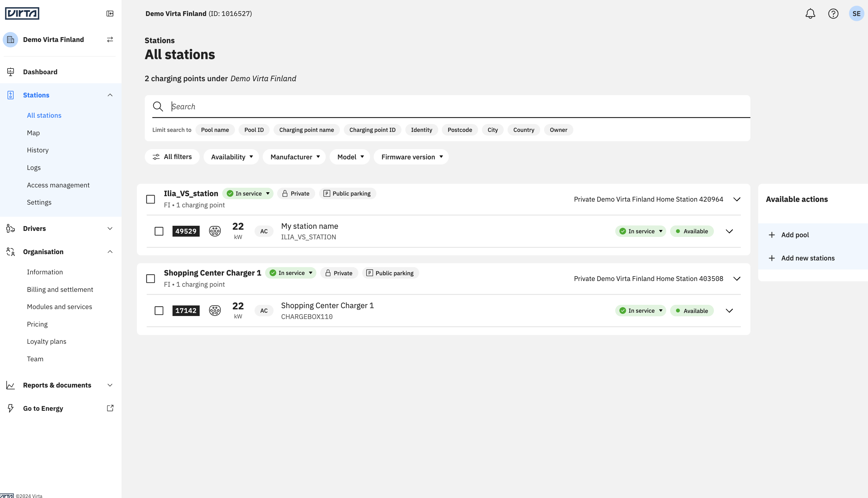Open the help question mark icon
This screenshot has height=498, width=868.
point(833,14)
